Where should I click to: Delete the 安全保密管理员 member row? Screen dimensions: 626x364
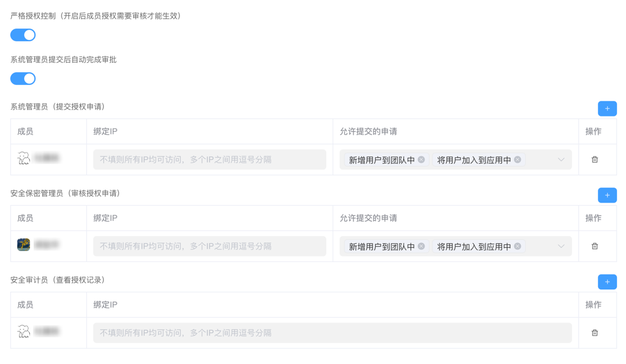(594, 246)
